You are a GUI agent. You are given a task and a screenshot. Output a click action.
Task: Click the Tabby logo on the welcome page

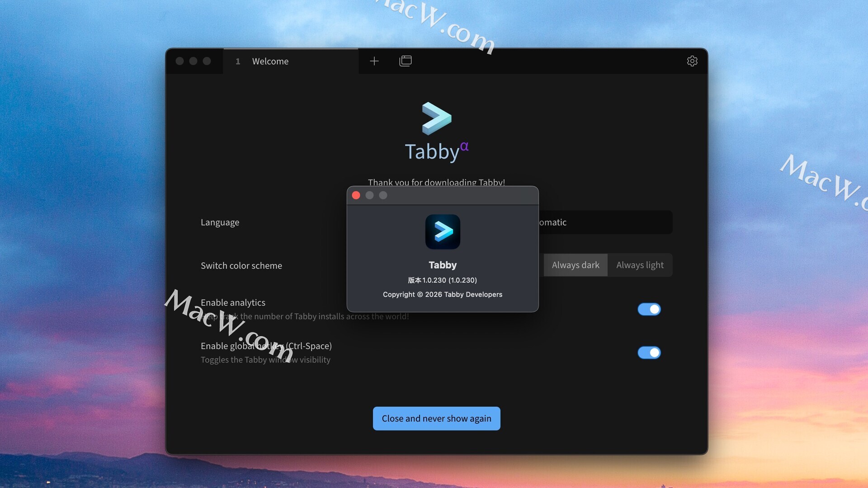tap(436, 118)
